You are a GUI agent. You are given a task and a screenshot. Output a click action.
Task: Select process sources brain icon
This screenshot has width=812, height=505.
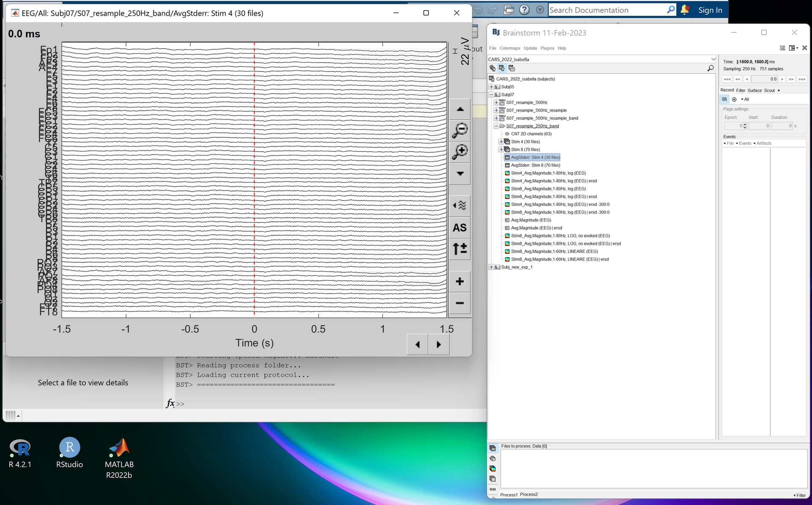[493, 458]
